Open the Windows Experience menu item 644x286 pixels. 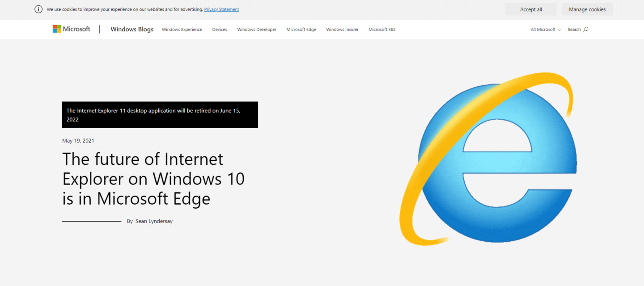pos(182,29)
